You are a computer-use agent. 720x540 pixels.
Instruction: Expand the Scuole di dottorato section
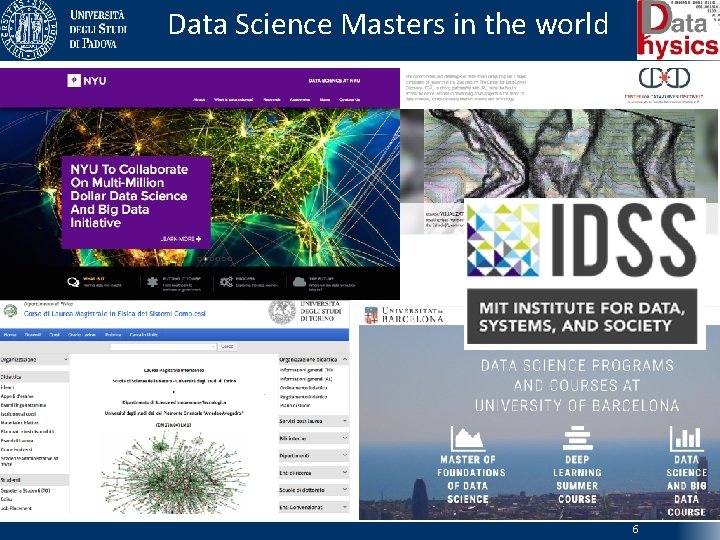(x=345, y=489)
